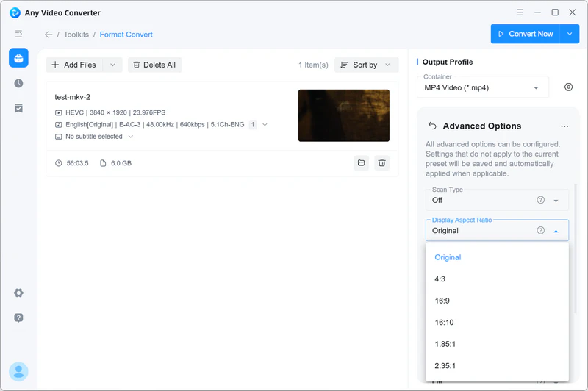
Task: Open the user account avatar
Action: tap(19, 371)
